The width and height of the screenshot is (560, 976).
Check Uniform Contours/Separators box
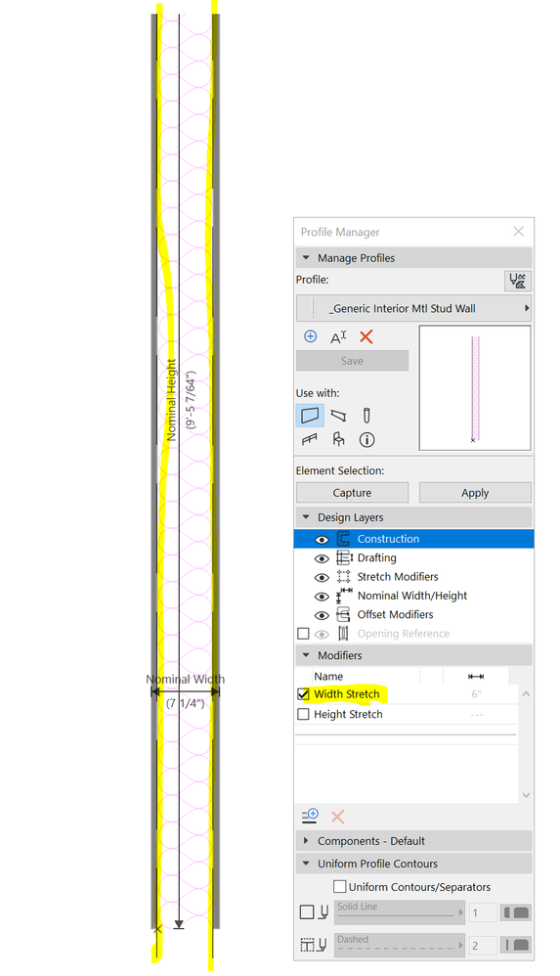(x=340, y=886)
